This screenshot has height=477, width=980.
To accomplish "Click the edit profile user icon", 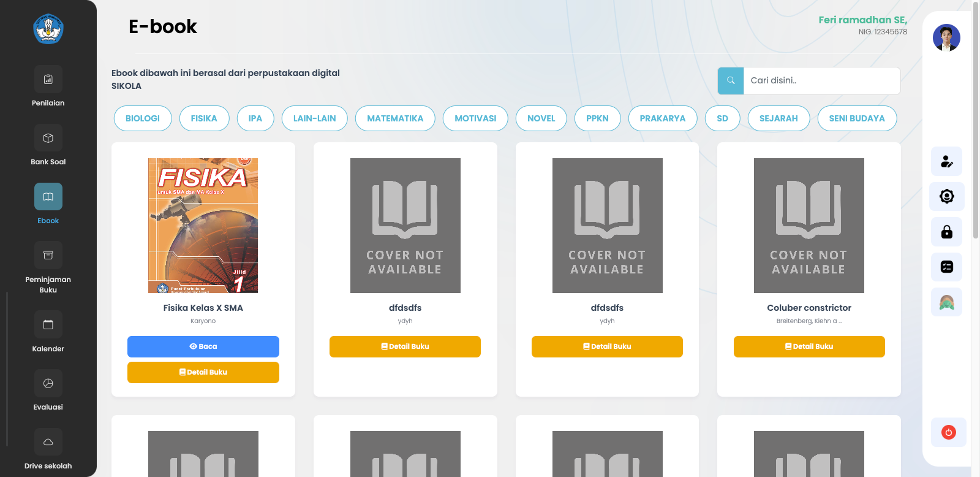I will pos(946,161).
